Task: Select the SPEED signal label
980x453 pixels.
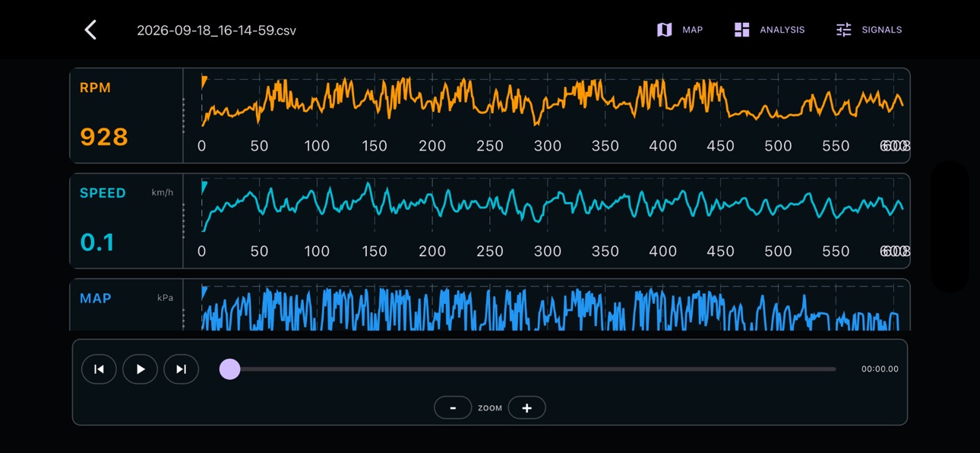Action: point(103,193)
